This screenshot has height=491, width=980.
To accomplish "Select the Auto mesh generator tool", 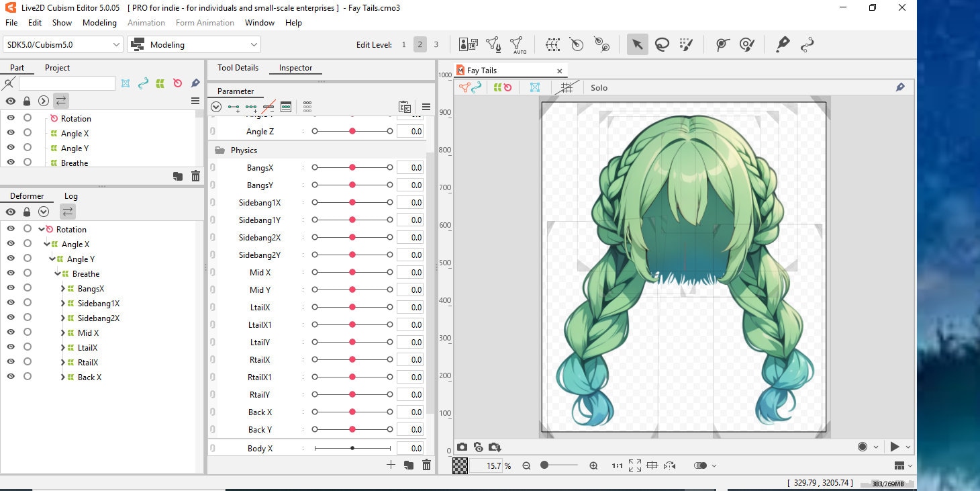I will (x=518, y=44).
